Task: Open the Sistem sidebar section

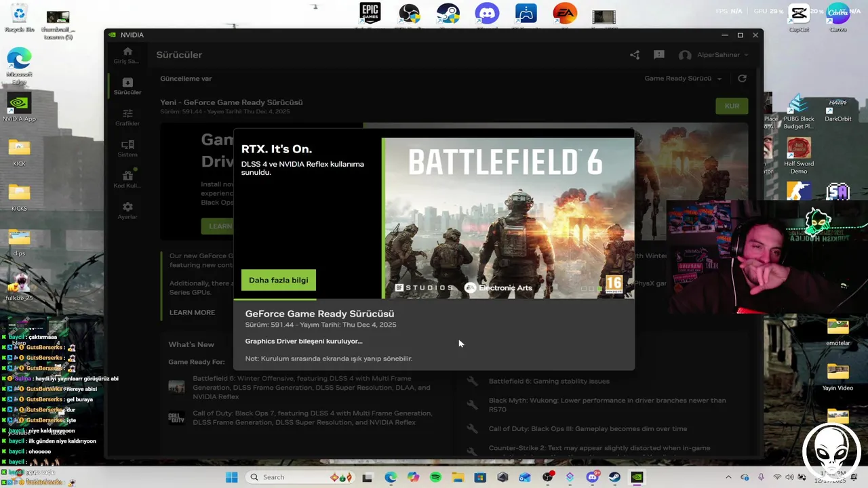Action: [x=127, y=148]
